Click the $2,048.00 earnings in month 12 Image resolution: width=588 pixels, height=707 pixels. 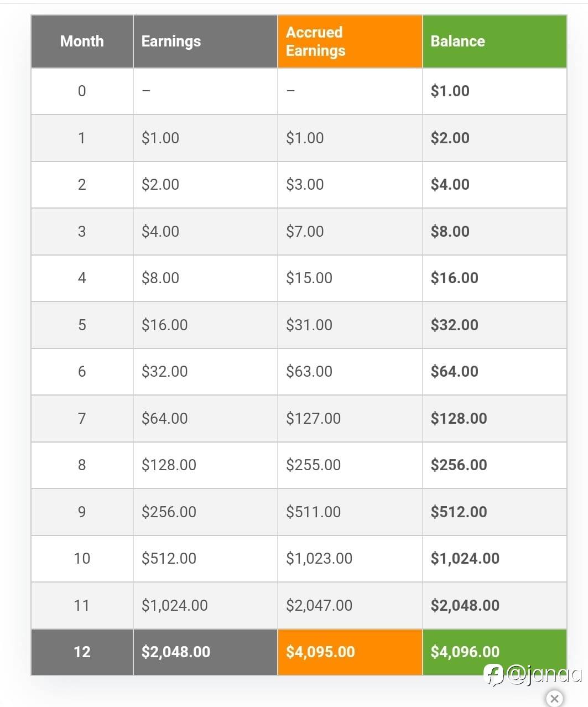click(x=176, y=652)
